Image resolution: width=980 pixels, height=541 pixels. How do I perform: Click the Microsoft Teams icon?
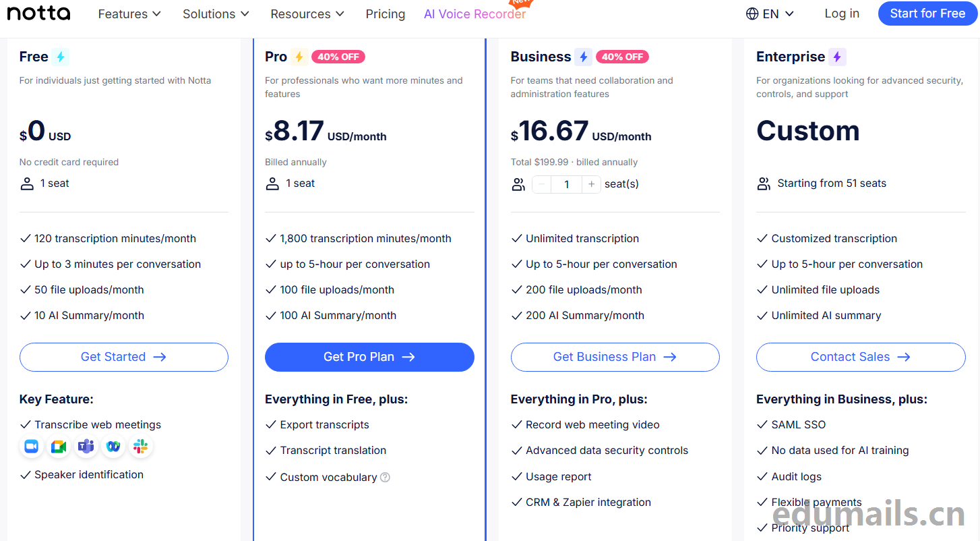tap(86, 447)
